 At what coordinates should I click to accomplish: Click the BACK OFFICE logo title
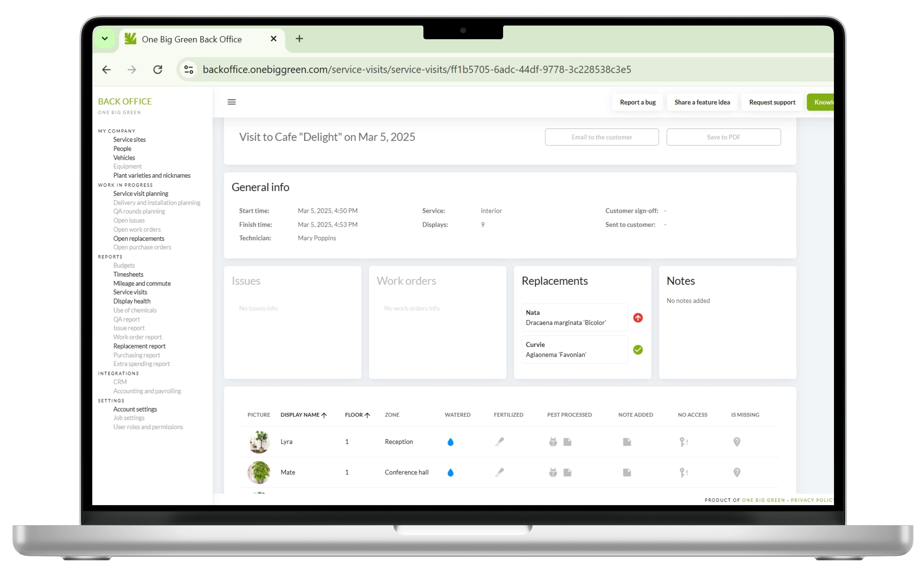pos(125,101)
